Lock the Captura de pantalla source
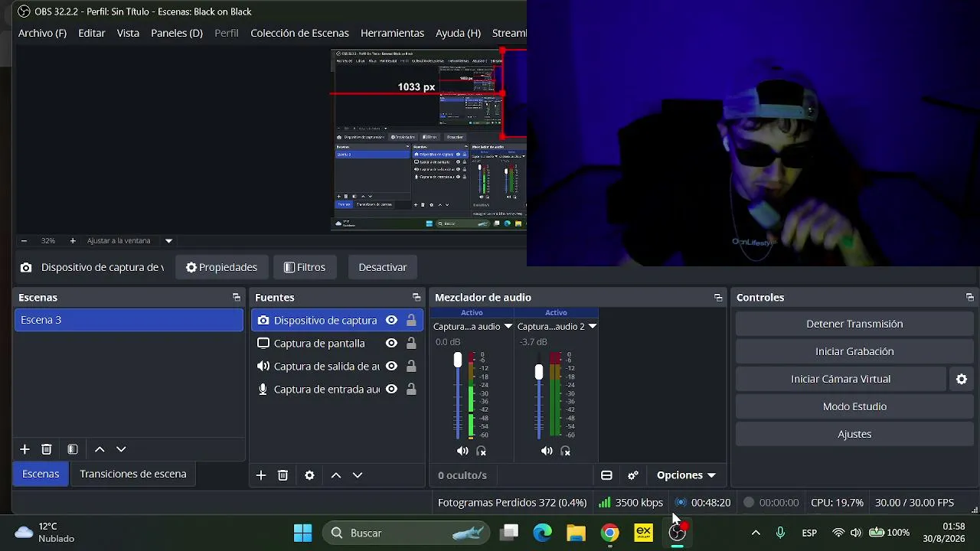The height and width of the screenshot is (551, 980). pos(411,344)
